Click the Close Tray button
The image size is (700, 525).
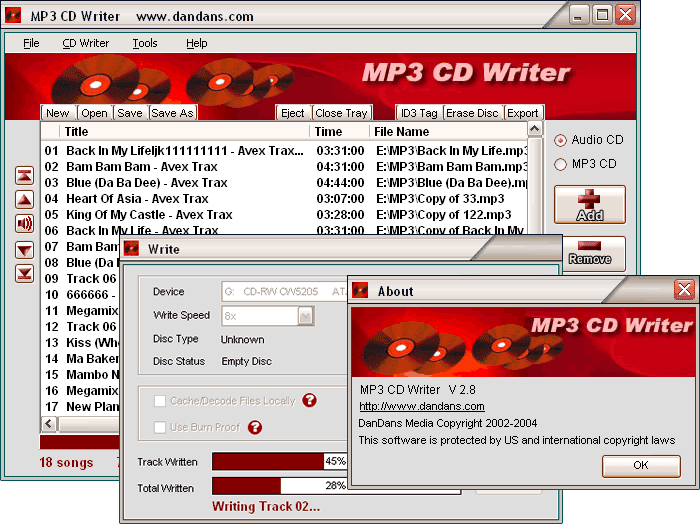(x=342, y=113)
